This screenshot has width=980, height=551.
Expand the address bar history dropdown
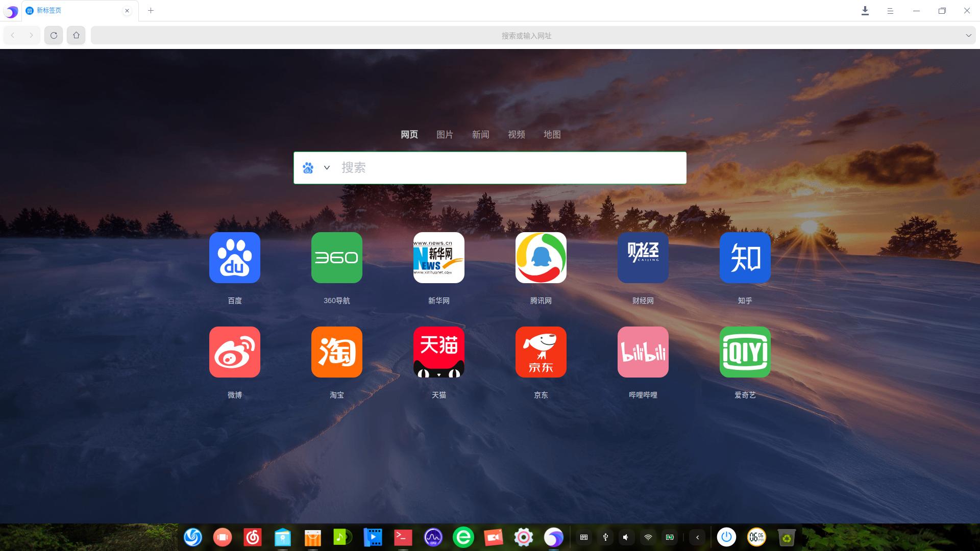[968, 35]
